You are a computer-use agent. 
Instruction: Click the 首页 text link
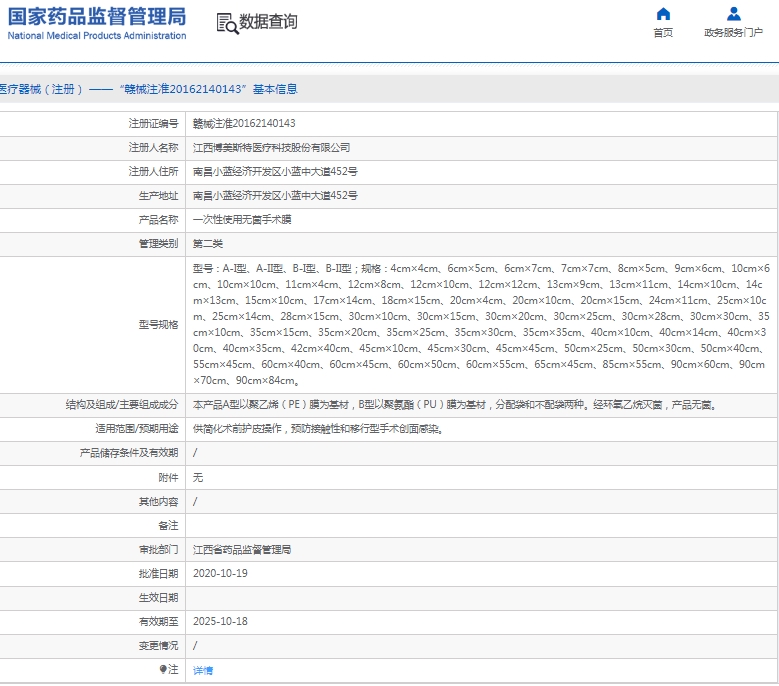[663, 33]
